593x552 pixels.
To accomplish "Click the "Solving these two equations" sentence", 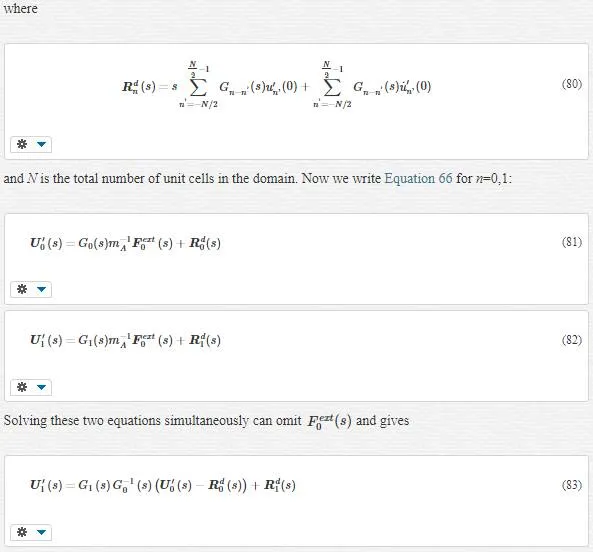I will (206, 421).
